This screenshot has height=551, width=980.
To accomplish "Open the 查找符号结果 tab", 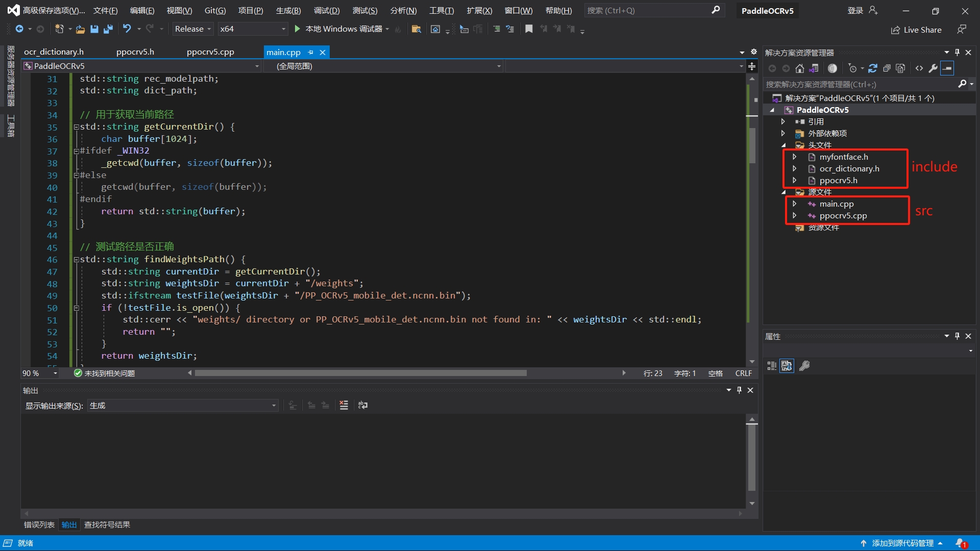I will [107, 525].
